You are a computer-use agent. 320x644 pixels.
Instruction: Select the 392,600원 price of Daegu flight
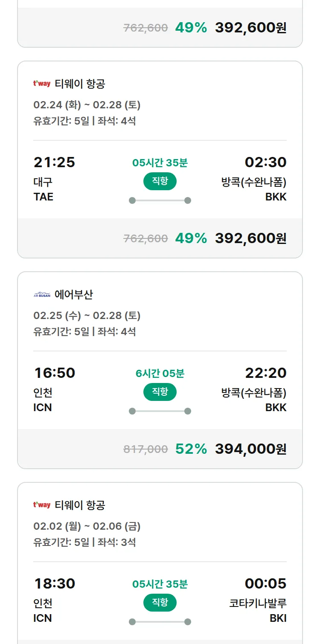(250, 238)
